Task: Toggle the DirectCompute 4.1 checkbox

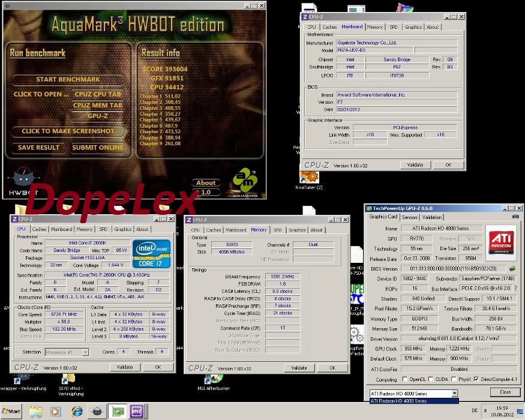Action: [476, 379]
